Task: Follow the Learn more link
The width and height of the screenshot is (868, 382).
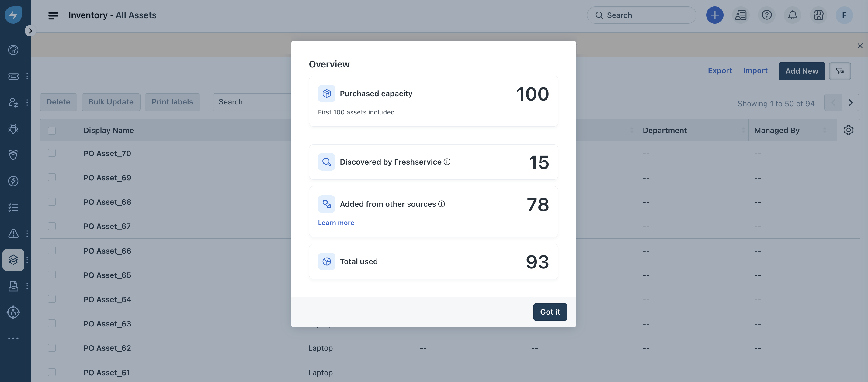Action: pyautogui.click(x=335, y=223)
